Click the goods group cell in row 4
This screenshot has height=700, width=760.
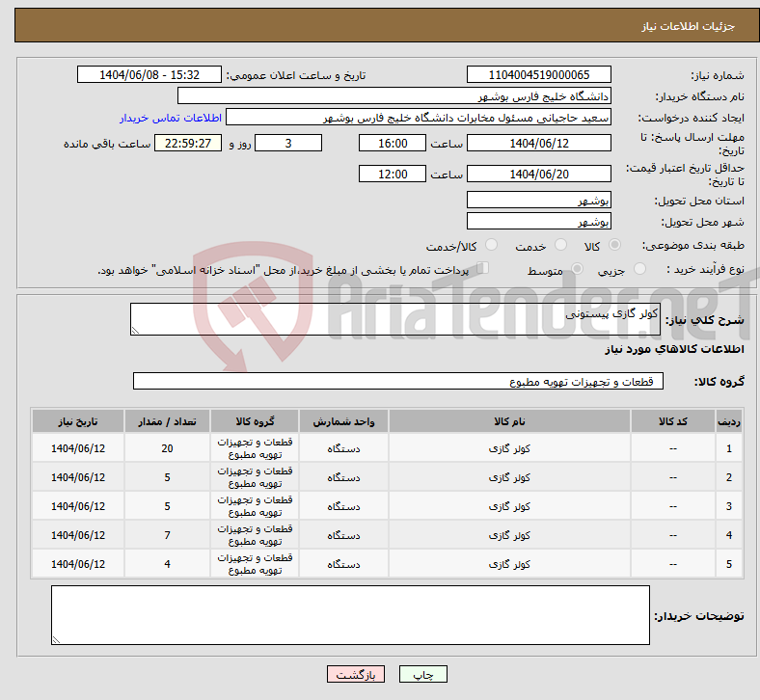click(x=255, y=535)
